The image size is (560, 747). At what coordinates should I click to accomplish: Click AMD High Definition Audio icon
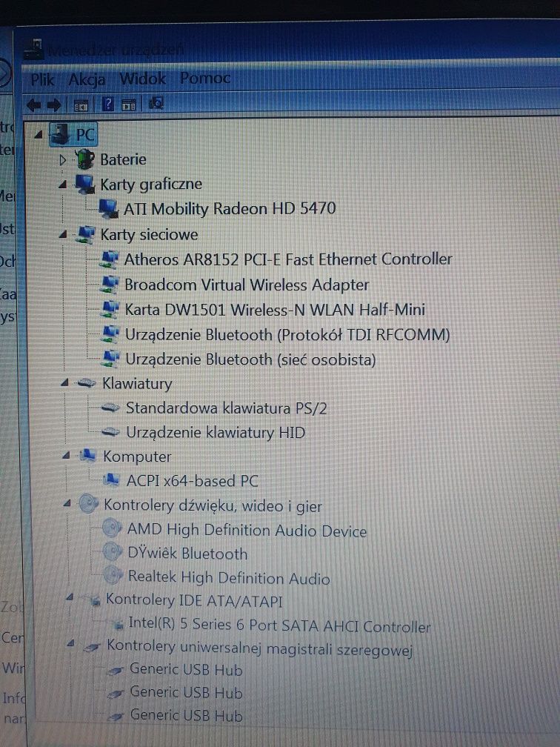coord(113,528)
